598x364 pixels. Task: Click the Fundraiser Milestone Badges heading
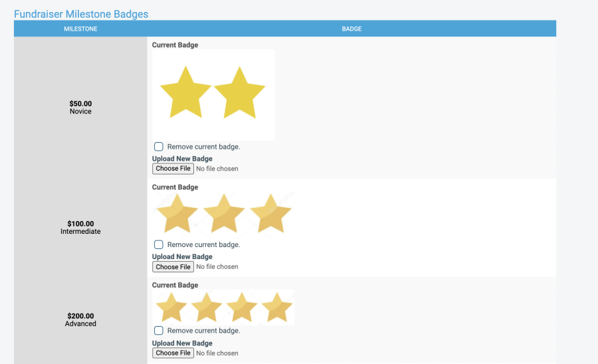pyautogui.click(x=81, y=14)
